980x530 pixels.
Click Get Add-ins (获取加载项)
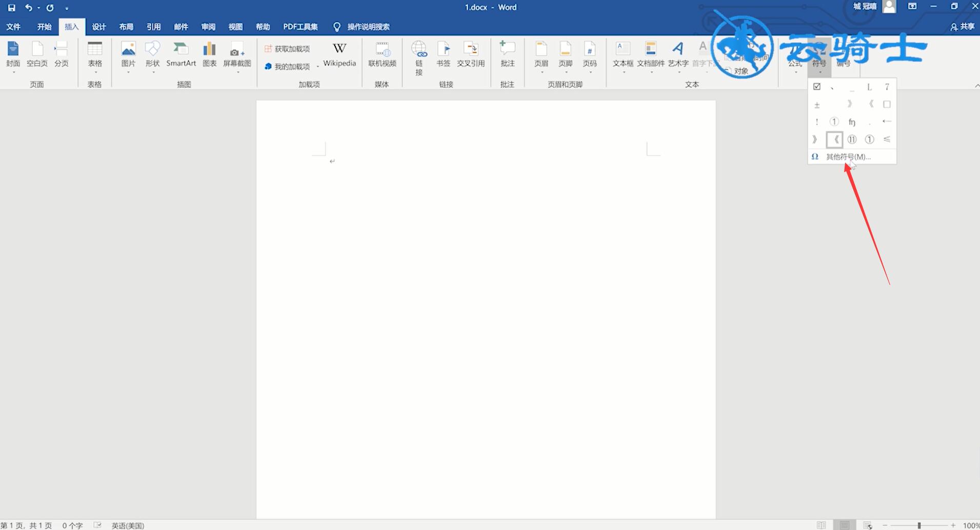[x=287, y=49]
